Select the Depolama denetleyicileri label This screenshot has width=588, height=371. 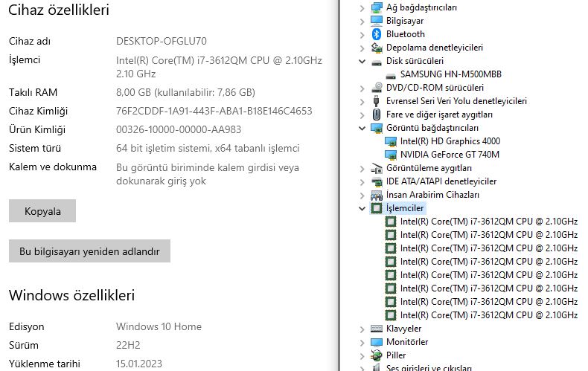434,48
